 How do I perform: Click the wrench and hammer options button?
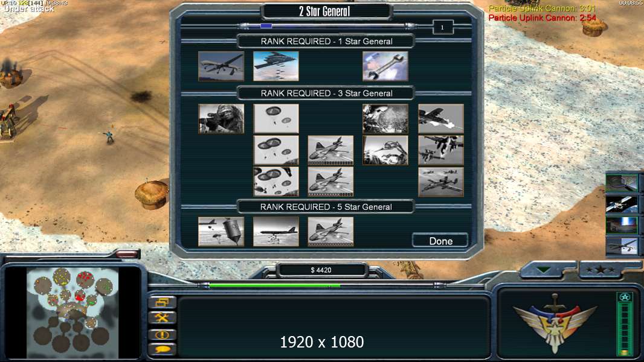(162, 317)
